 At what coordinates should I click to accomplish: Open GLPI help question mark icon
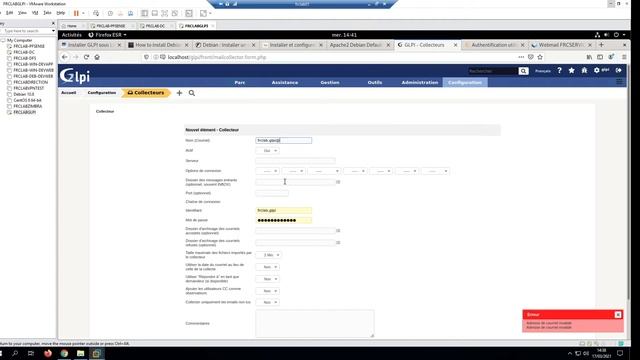pos(559,71)
